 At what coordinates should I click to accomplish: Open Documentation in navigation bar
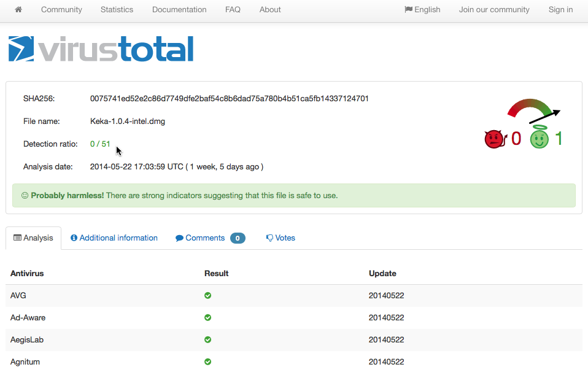[179, 10]
